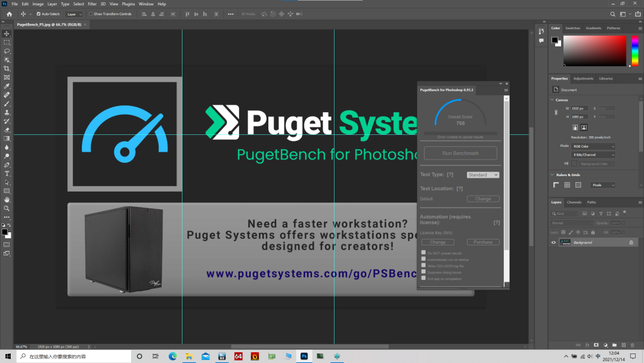Select the Lasso tool
Screen dimensions: 644x363
[x=7, y=51]
